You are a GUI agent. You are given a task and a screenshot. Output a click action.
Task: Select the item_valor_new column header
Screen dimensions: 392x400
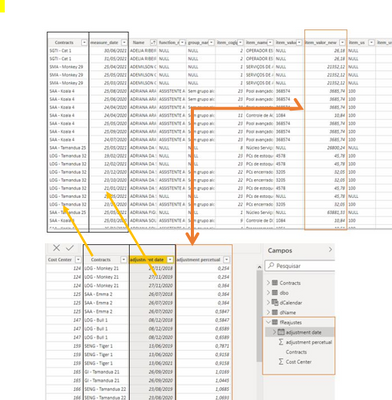coord(321,43)
